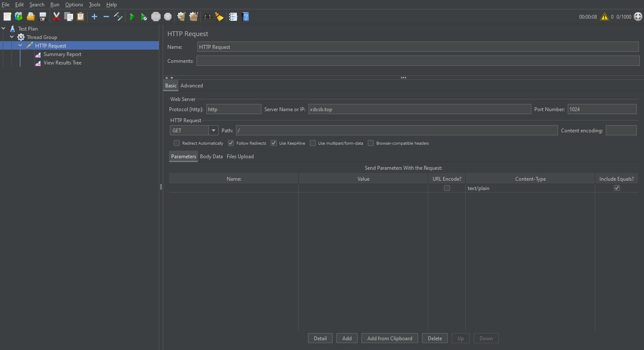Open the Templates icon in toolbar
The width and height of the screenshot is (644, 350).
point(19,17)
